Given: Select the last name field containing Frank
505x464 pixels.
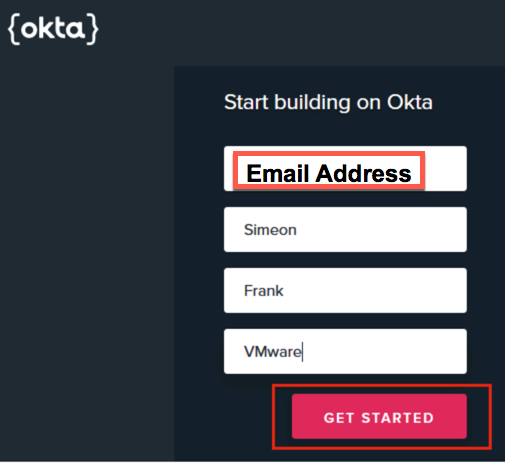Looking at the screenshot, I should coord(345,291).
